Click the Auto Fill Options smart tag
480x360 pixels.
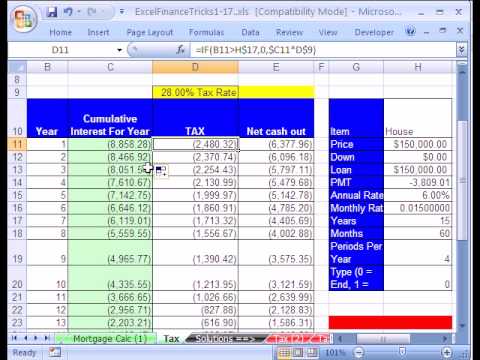coord(161,171)
